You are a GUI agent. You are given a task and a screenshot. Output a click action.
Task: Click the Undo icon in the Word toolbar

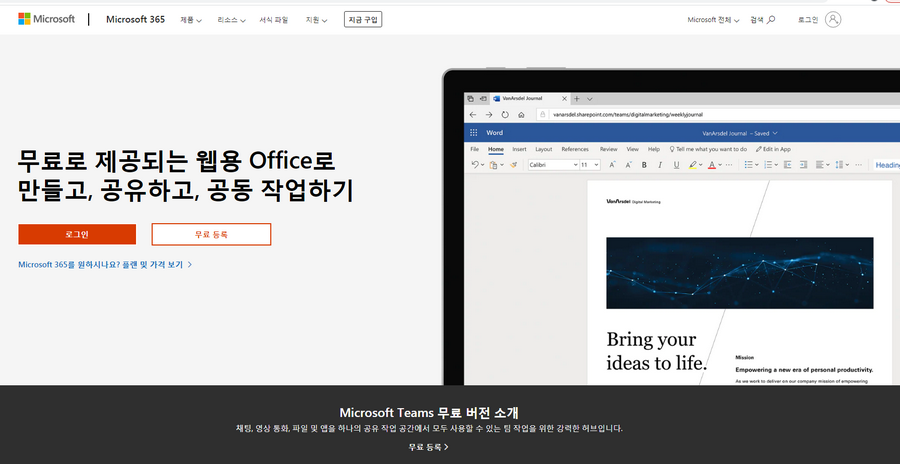coord(475,165)
